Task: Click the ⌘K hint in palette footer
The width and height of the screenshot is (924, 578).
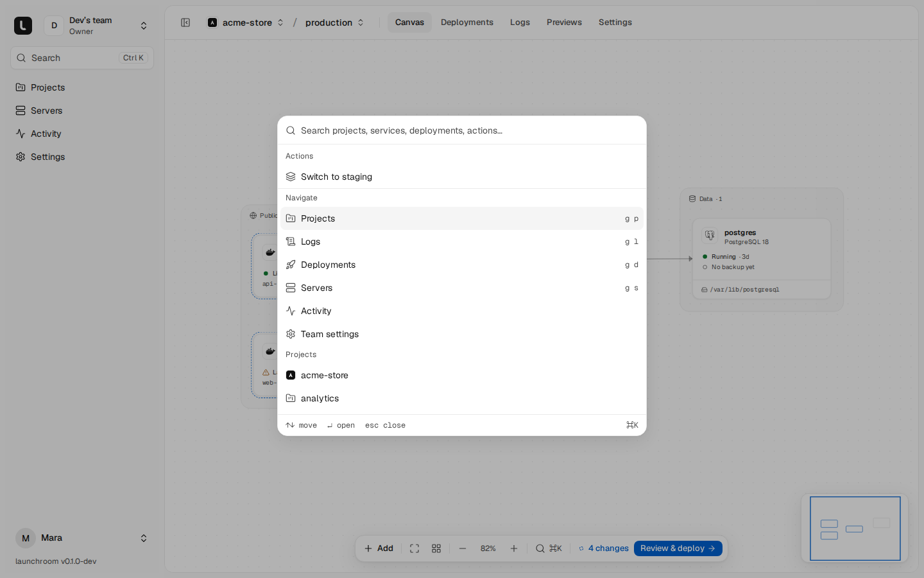Action: [x=632, y=425]
